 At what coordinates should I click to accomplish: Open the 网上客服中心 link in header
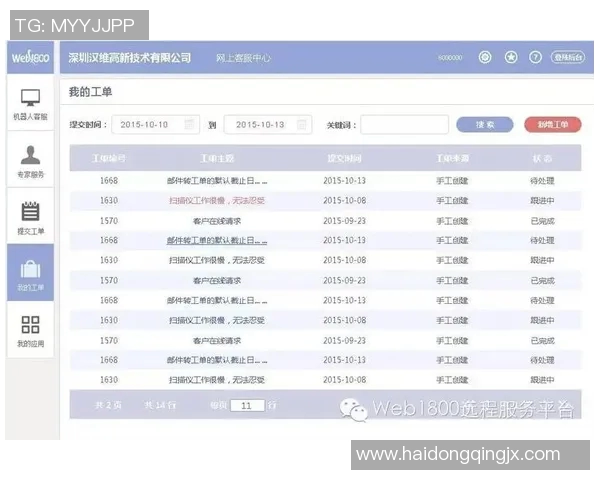[x=243, y=58]
